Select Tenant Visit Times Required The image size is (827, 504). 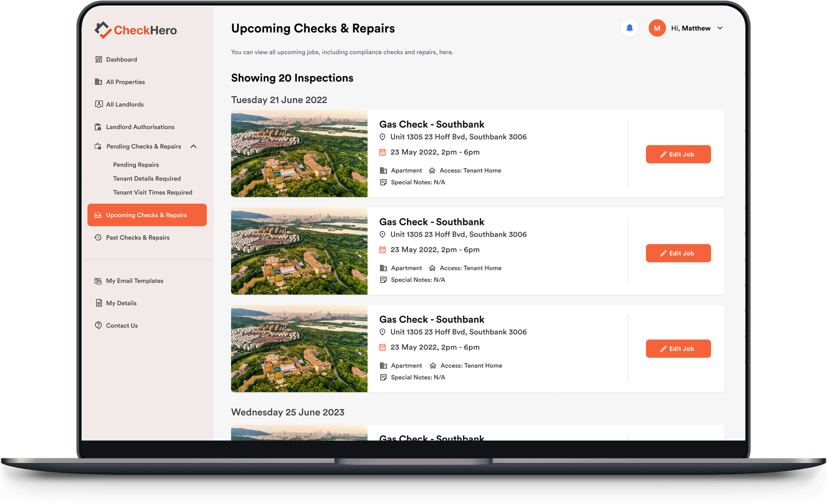[x=153, y=192]
